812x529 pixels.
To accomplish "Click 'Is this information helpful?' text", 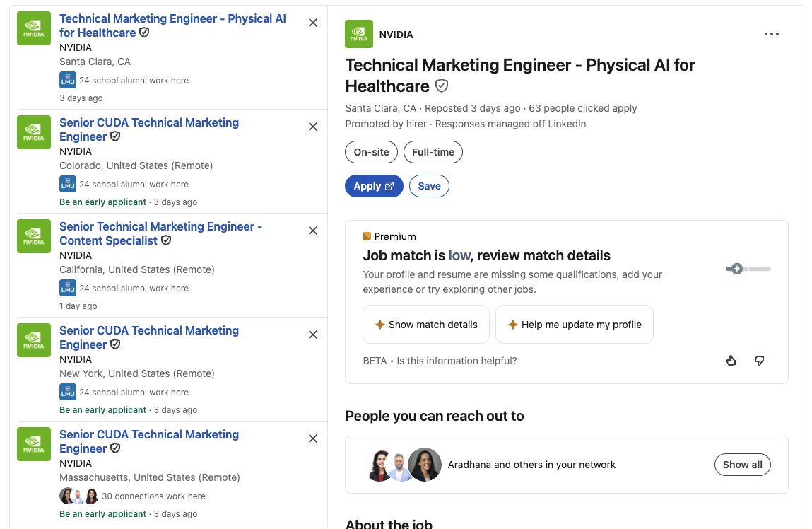I will pyautogui.click(x=457, y=361).
